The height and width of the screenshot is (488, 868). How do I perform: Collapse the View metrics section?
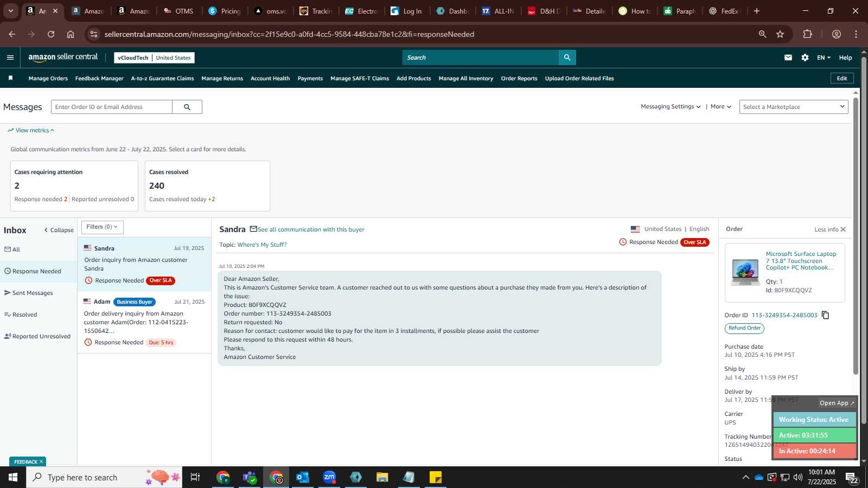pos(31,130)
